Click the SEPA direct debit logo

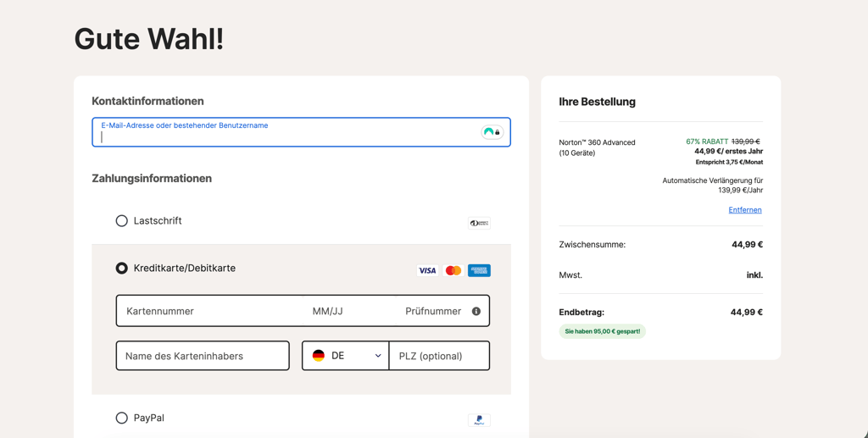pyautogui.click(x=479, y=223)
